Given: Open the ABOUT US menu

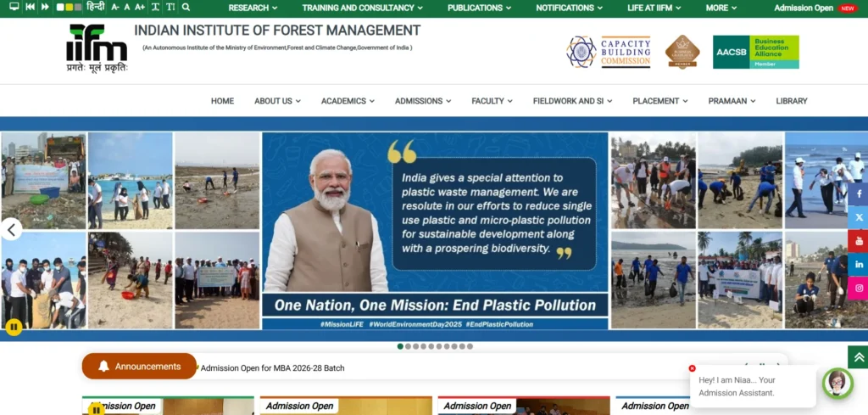Looking at the screenshot, I should [x=277, y=101].
